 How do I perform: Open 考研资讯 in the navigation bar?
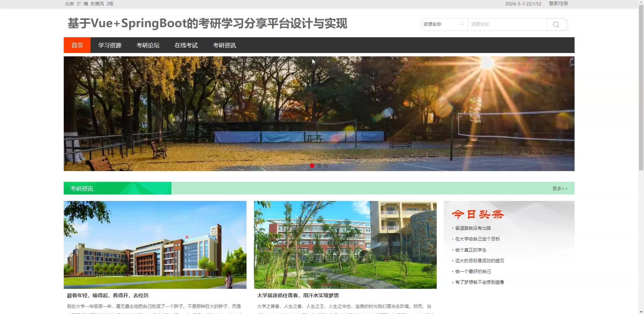coord(224,45)
